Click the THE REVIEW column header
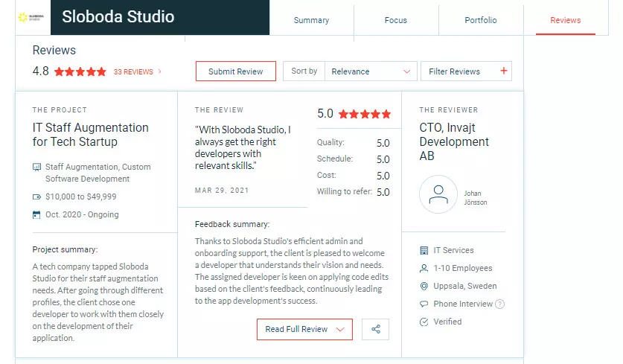 [x=219, y=110]
